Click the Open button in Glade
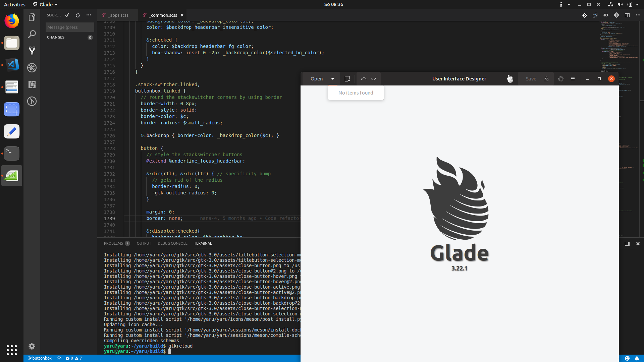The height and width of the screenshot is (362, 644). click(316, 79)
